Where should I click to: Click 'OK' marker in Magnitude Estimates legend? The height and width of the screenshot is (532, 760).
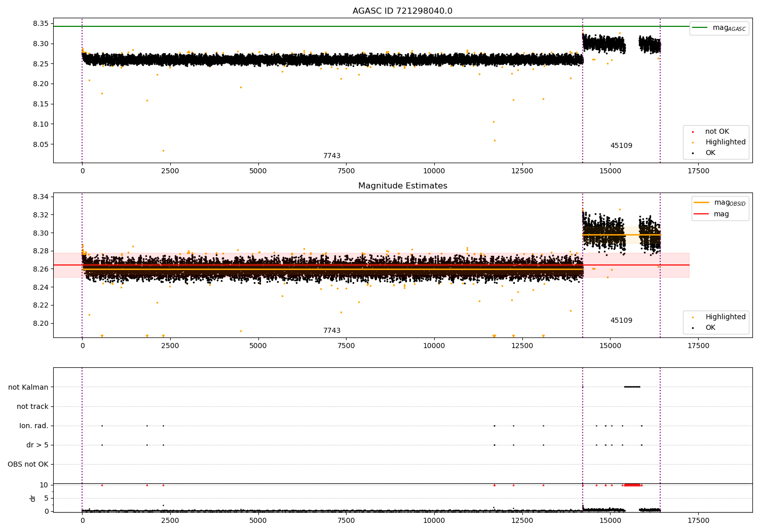pyautogui.click(x=693, y=328)
